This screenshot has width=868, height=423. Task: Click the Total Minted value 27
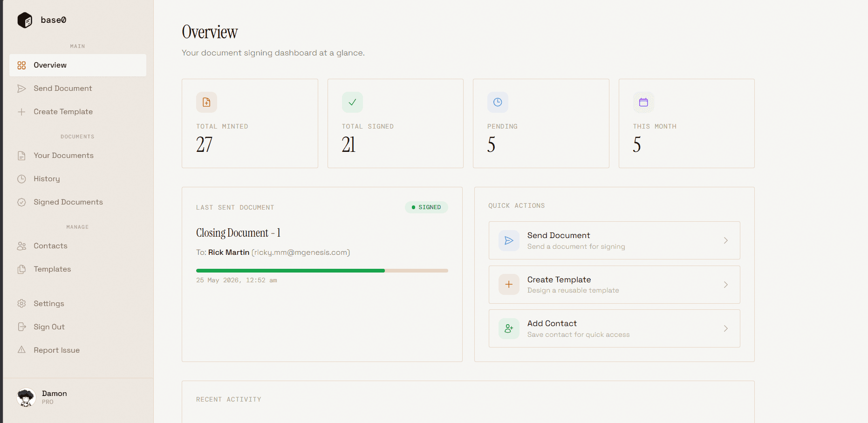point(204,144)
